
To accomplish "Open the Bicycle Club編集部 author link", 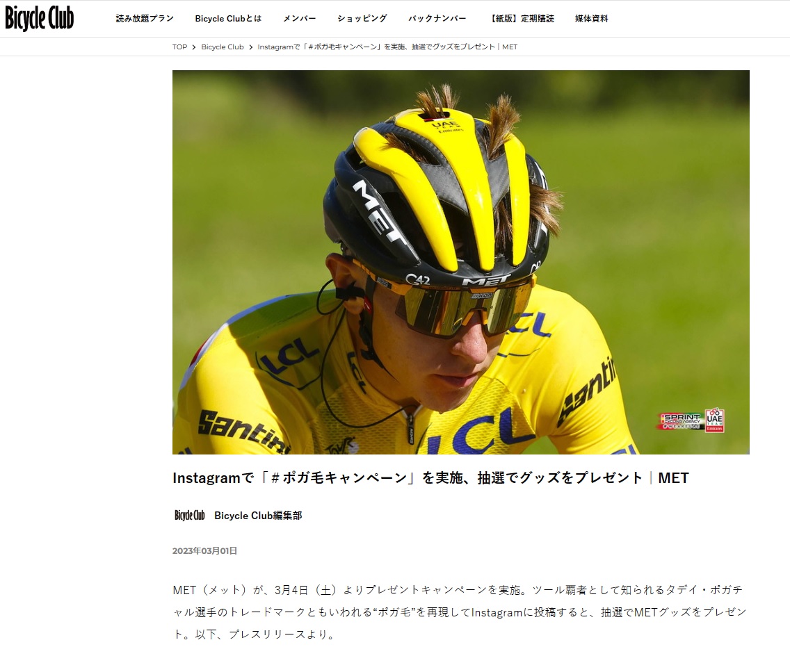I will 258,516.
